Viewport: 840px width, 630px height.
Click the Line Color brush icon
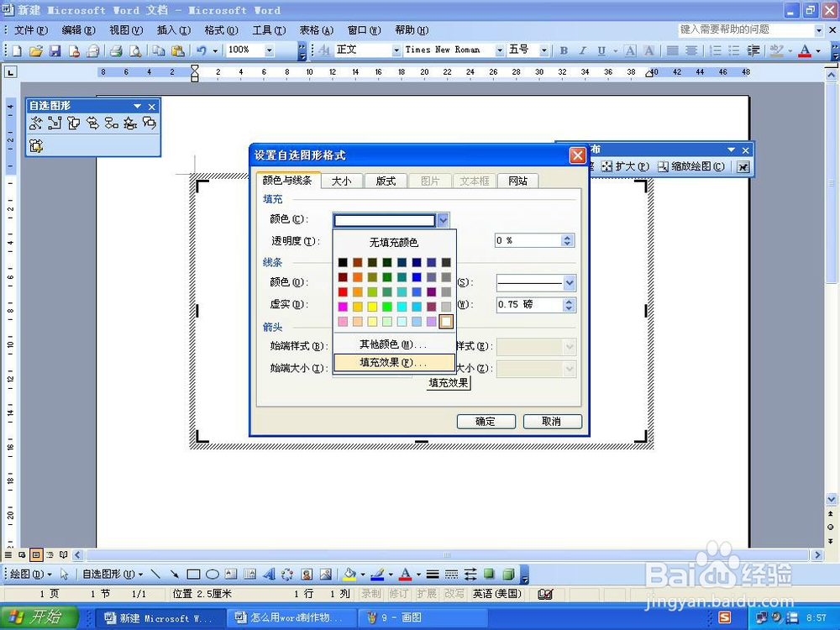coord(377,575)
